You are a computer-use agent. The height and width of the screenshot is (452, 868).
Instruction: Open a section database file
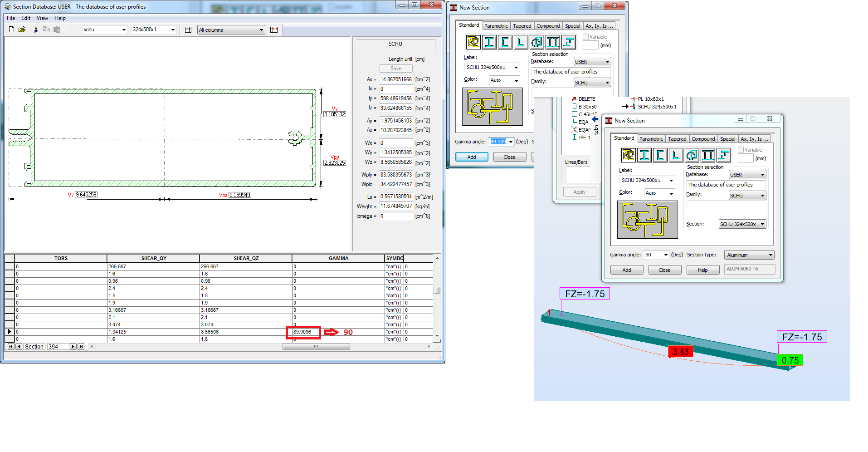(22, 29)
